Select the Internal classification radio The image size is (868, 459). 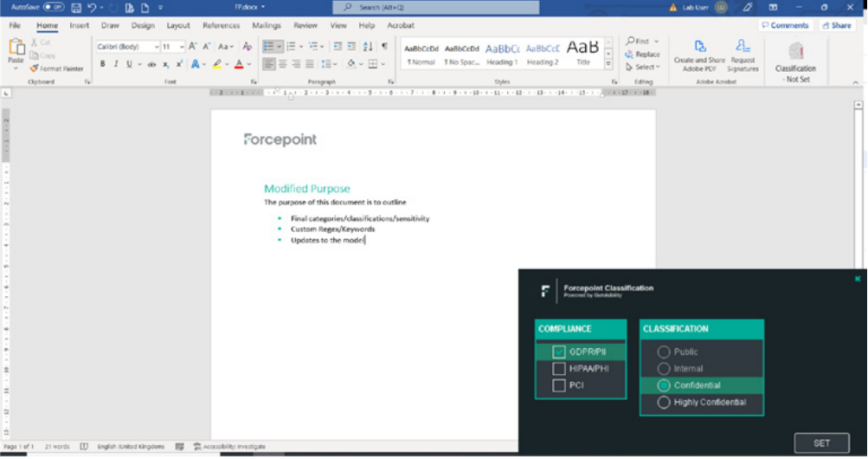tap(663, 369)
